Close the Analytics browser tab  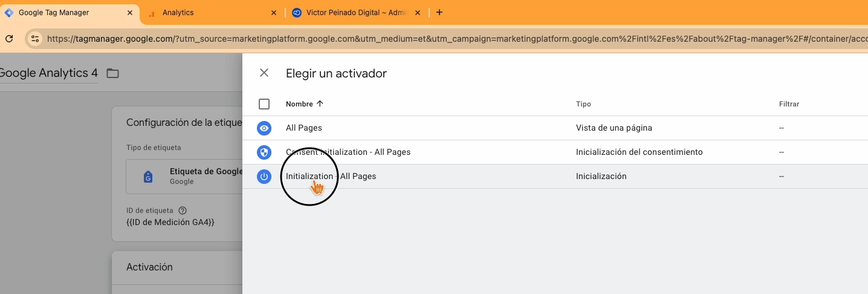(x=274, y=13)
